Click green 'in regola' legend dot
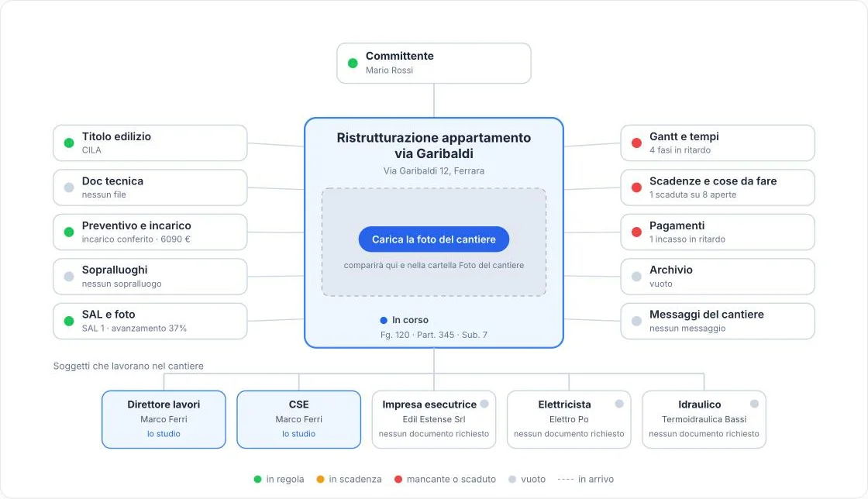This screenshot has height=499, width=868. [x=257, y=479]
